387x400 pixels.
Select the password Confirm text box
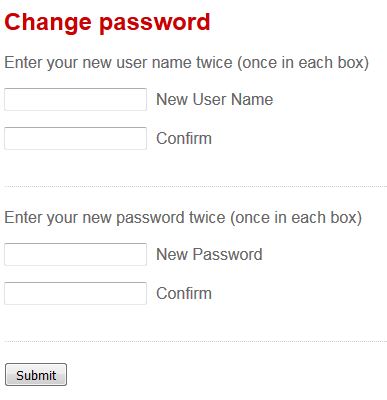tap(75, 293)
